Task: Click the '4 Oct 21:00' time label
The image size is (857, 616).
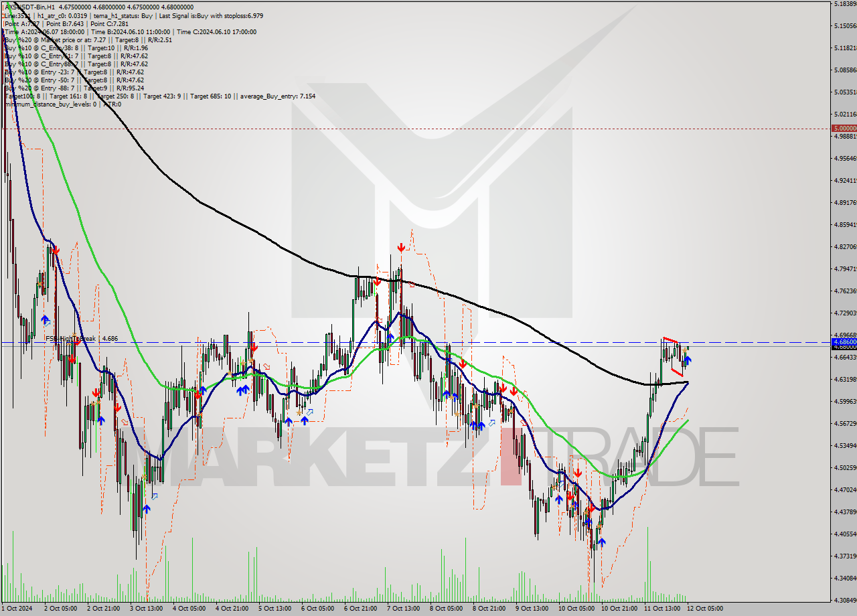Action: 232,608
